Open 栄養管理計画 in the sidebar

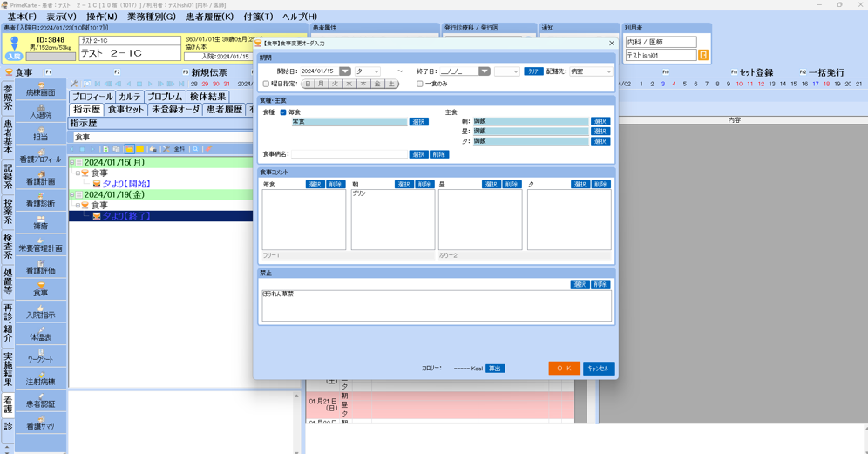41,245
